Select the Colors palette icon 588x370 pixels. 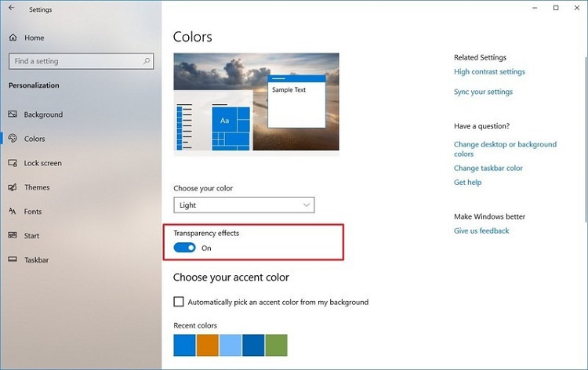[13, 139]
